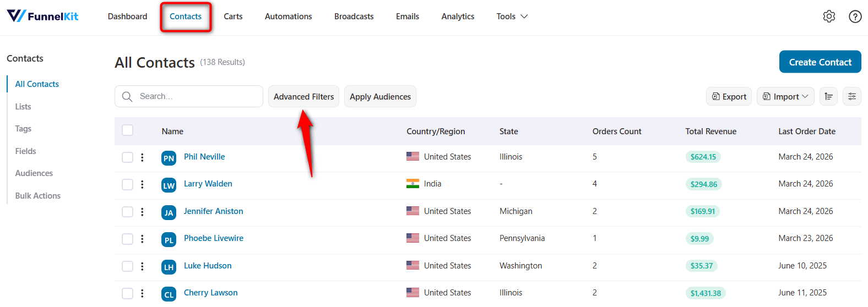Open Larry Walden contact link
Image resolution: width=868 pixels, height=307 pixels.
click(208, 184)
